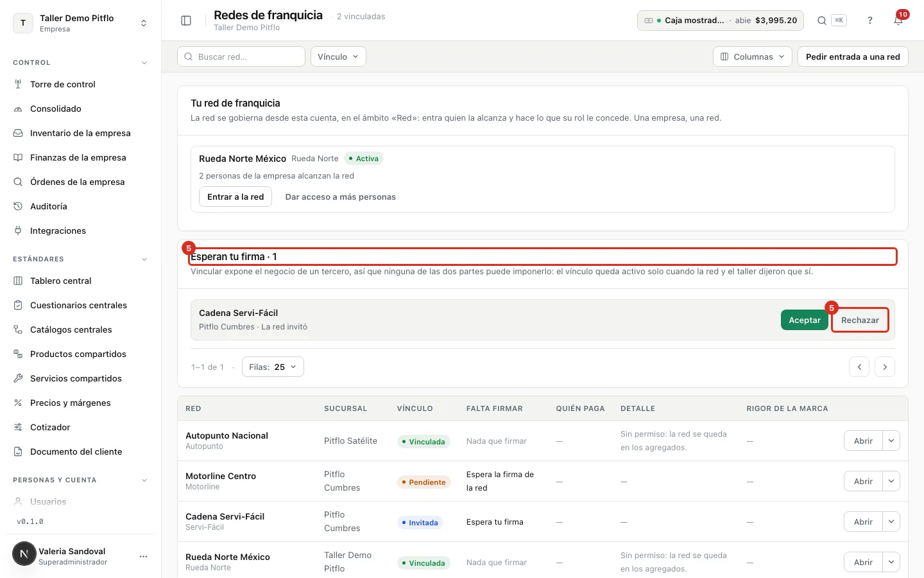924x578 pixels.
Task: Open the Vínculo filter dropdown
Action: pos(338,57)
